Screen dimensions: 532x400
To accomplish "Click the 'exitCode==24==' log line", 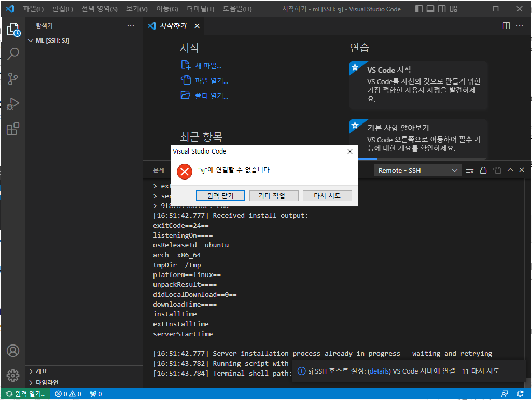I will point(181,226).
